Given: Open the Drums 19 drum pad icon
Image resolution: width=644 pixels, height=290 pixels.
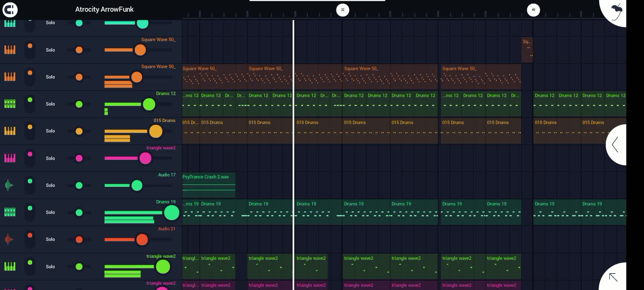Looking at the screenshot, I should [x=10, y=212].
